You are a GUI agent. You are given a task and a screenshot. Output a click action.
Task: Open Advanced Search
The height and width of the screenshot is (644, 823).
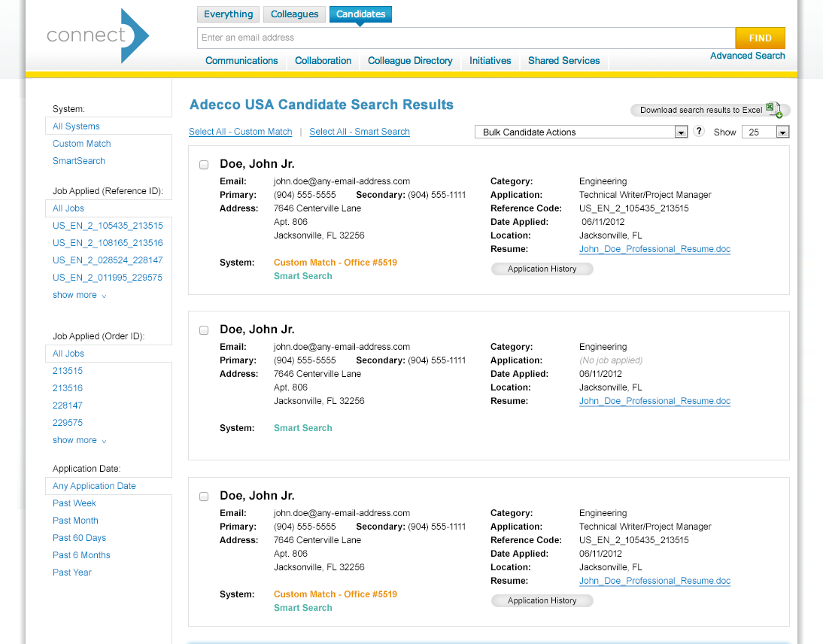point(748,56)
